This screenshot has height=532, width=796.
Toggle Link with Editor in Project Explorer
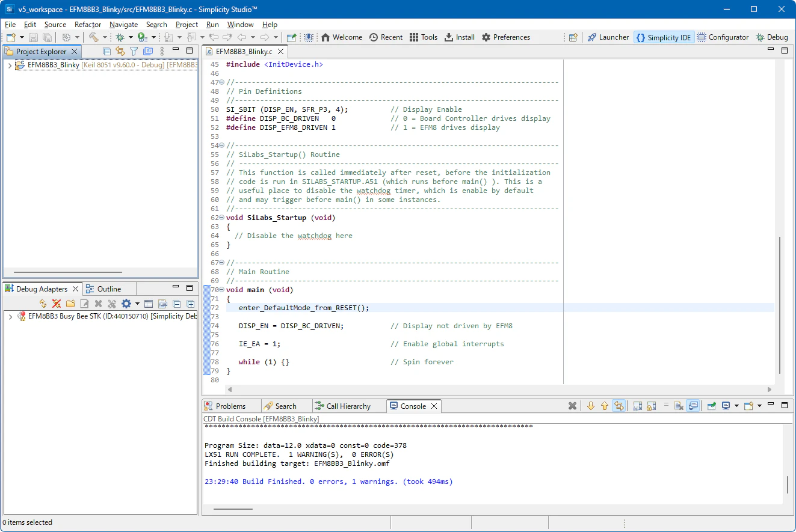tap(120, 52)
